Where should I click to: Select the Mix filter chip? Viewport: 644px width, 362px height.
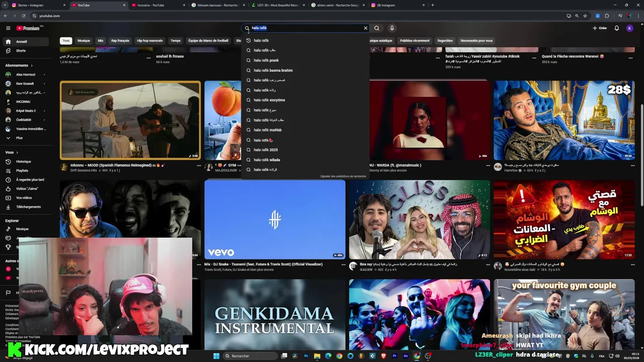(101, 41)
